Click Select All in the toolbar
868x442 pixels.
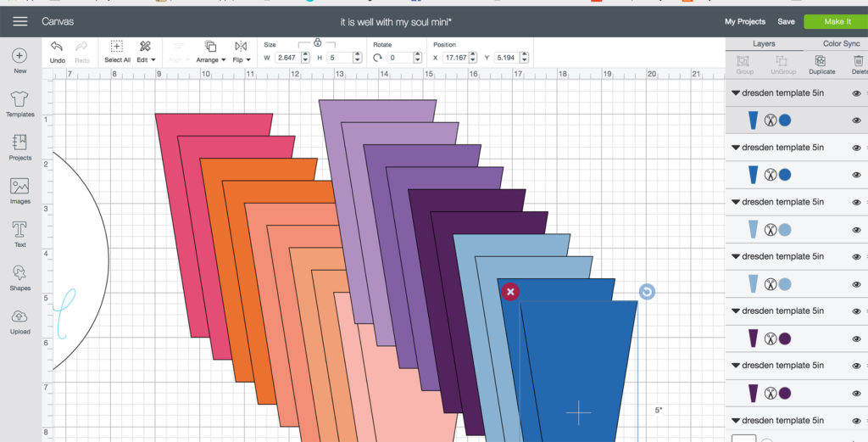117,52
